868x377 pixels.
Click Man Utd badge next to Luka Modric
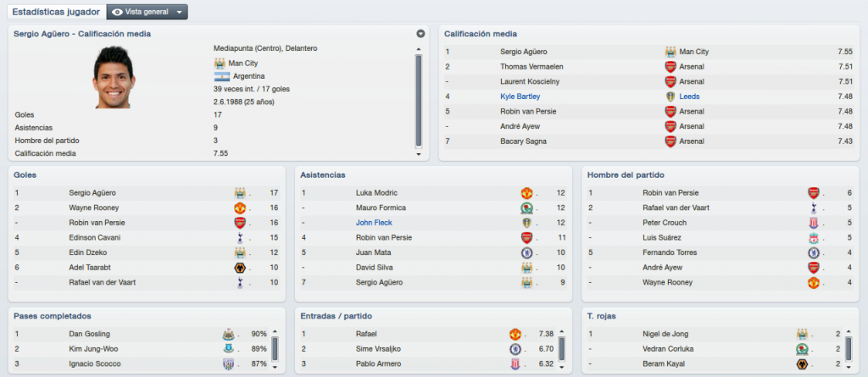pos(526,193)
